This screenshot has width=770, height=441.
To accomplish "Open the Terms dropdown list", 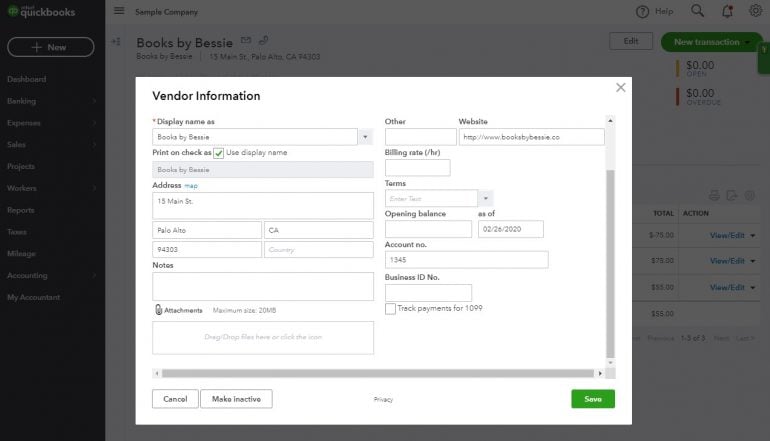I will point(485,199).
